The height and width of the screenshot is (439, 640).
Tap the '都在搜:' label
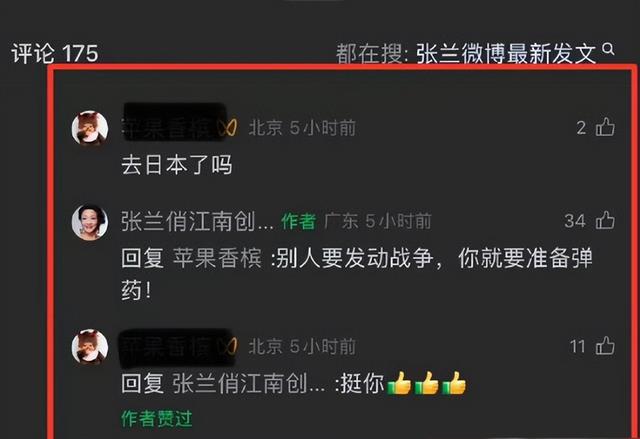[372, 54]
